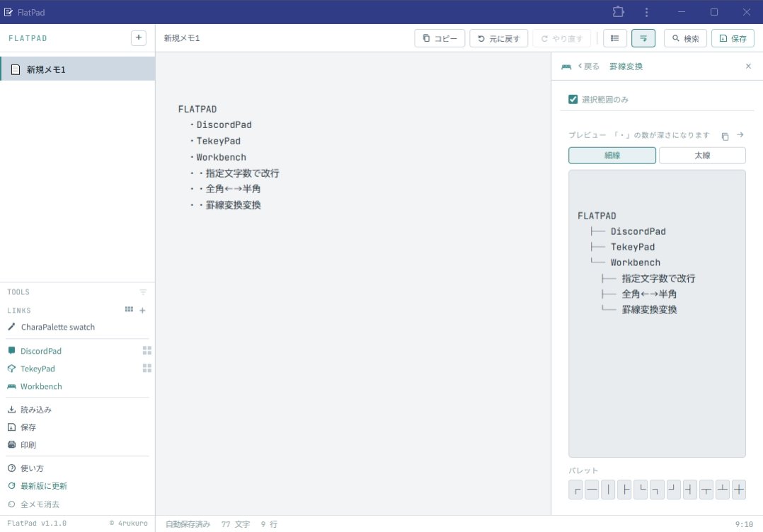The width and height of the screenshot is (763, 532).
Task: Click the add new memo plus button
Action: point(139,37)
